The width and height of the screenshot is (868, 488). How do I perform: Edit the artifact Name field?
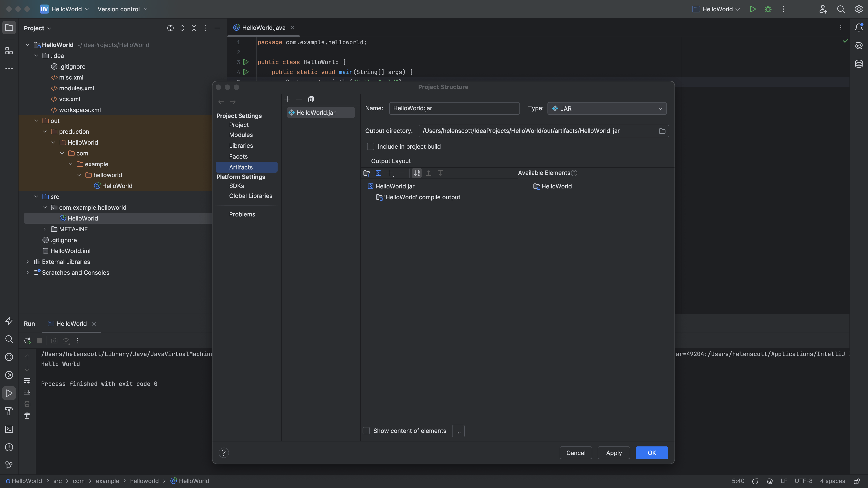click(x=454, y=108)
